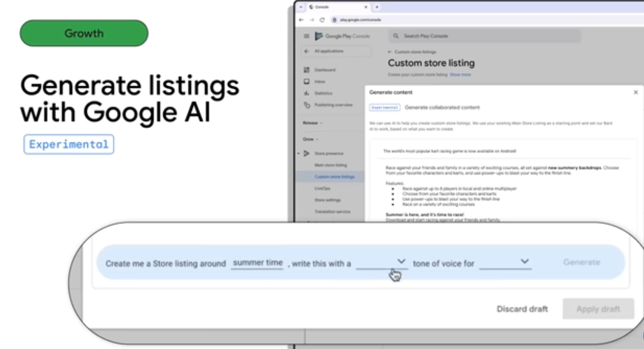
Task: Collapse the Store presence tree arrow
Action: click(299, 153)
